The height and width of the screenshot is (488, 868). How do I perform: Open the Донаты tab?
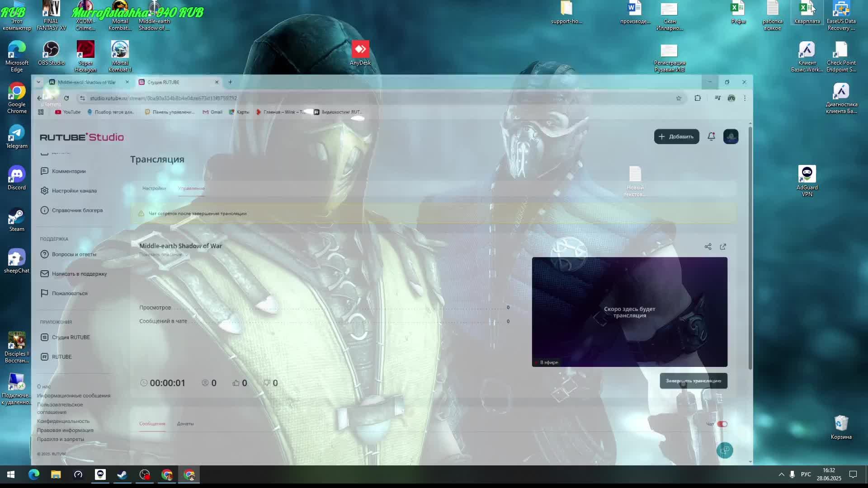[185, 424]
